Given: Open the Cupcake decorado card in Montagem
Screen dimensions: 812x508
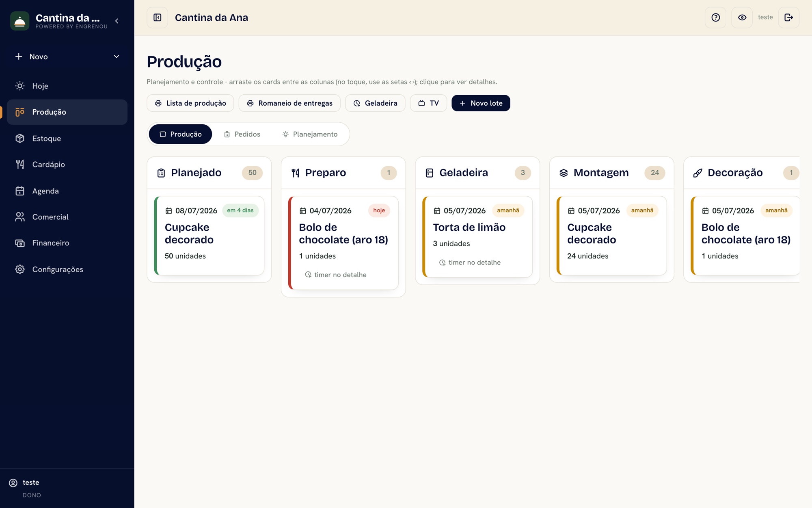Looking at the screenshot, I should point(611,236).
